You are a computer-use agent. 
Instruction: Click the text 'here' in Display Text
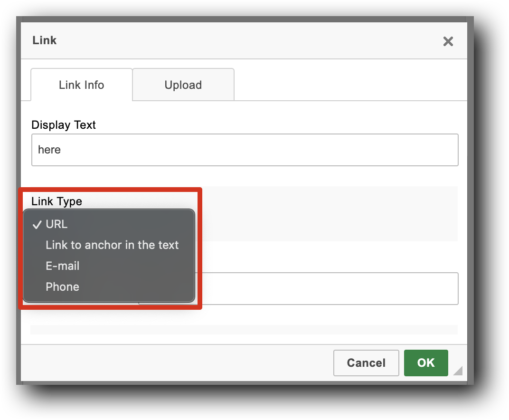click(x=49, y=150)
